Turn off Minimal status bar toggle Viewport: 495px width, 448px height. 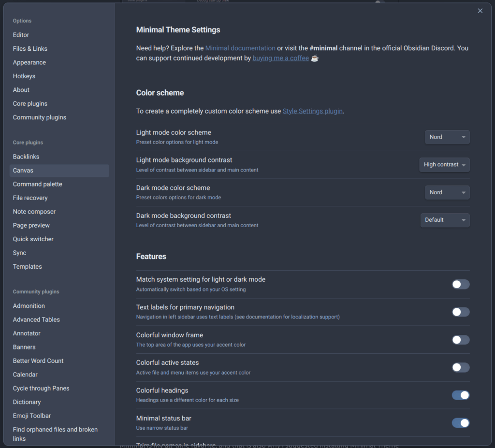tap(460, 423)
